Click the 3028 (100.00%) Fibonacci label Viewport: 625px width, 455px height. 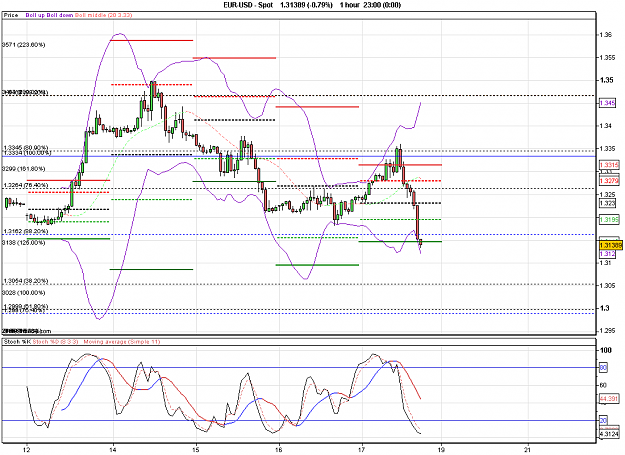[24, 292]
